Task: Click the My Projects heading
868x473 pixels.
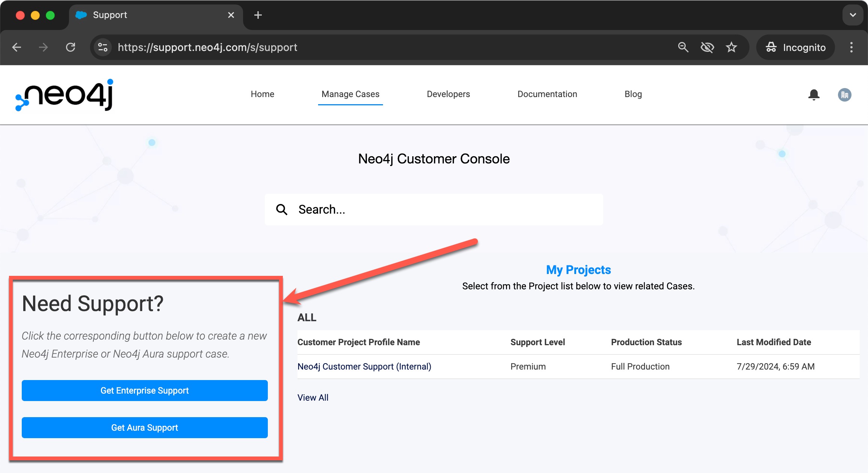Action: point(578,270)
